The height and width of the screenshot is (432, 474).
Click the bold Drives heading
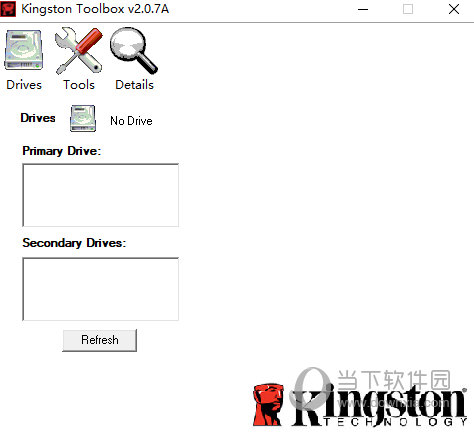point(38,118)
